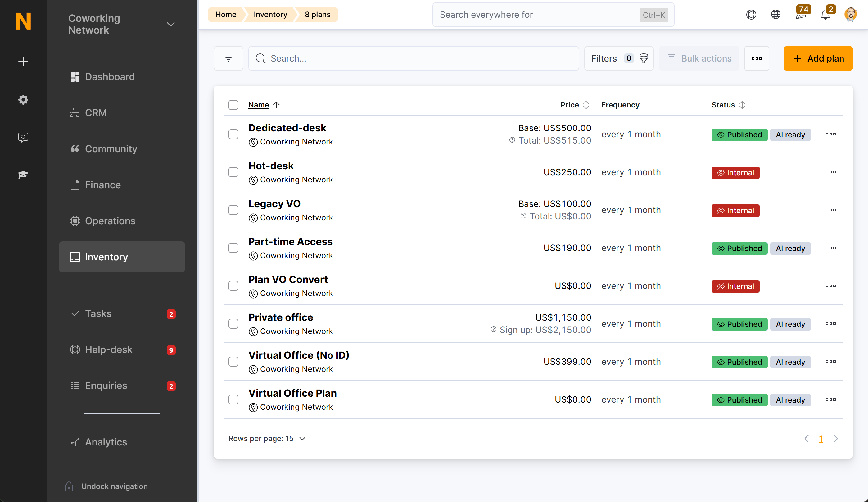Click the help lifebuoy icon in header
The width and height of the screenshot is (868, 502).
point(751,15)
